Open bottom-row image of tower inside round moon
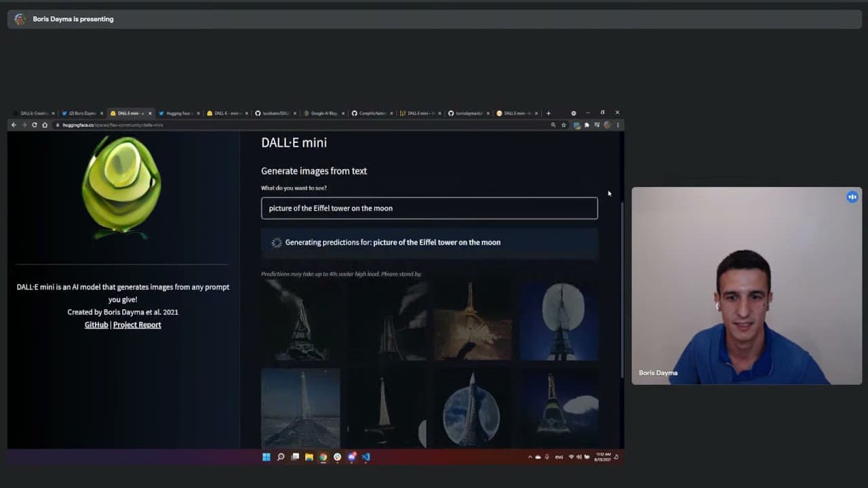Viewport: 868px width, 488px height. click(473, 408)
